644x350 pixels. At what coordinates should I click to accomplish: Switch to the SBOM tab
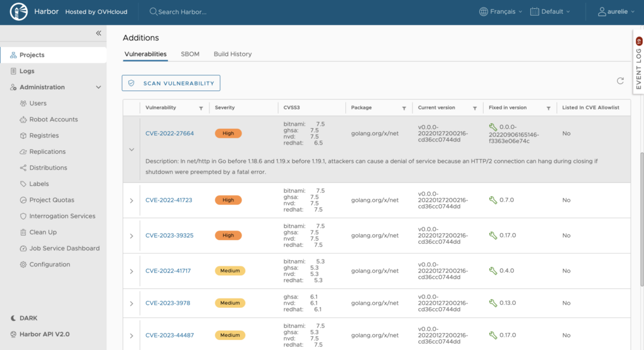tap(190, 54)
